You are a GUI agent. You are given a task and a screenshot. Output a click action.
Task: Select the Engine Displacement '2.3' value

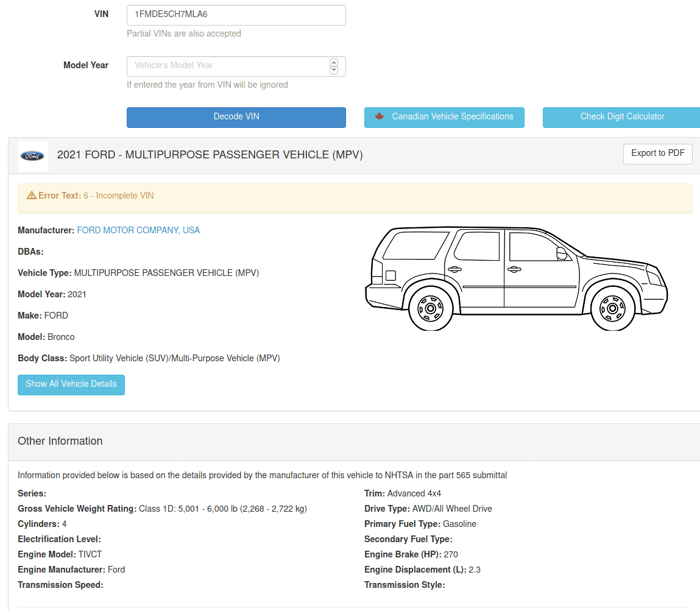click(x=475, y=570)
